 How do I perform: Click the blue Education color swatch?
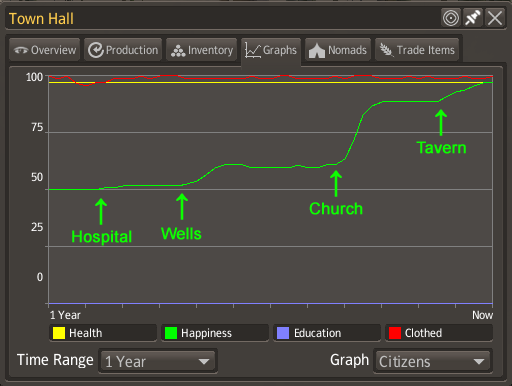[x=283, y=333]
